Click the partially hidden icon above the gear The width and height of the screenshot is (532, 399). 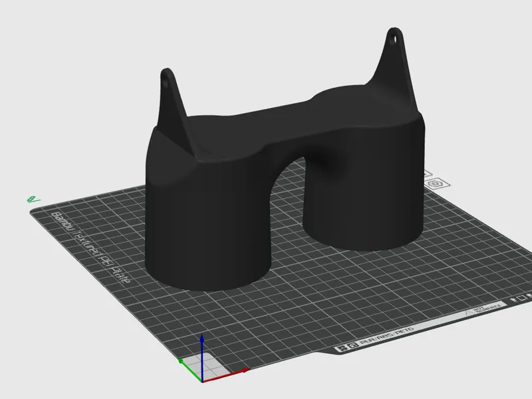(x=428, y=174)
